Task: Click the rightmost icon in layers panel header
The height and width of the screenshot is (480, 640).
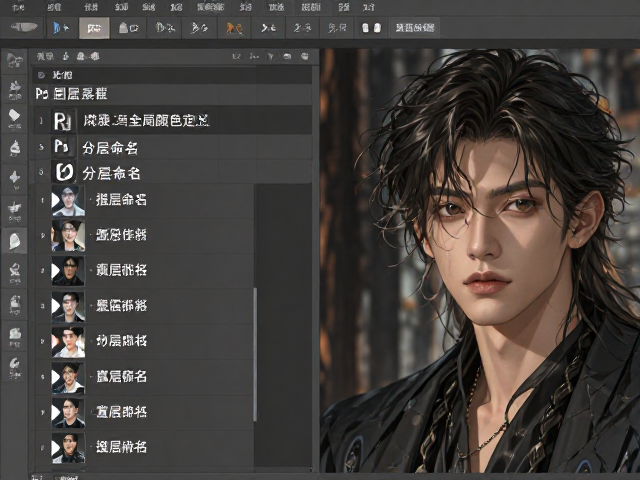Action: (305, 56)
